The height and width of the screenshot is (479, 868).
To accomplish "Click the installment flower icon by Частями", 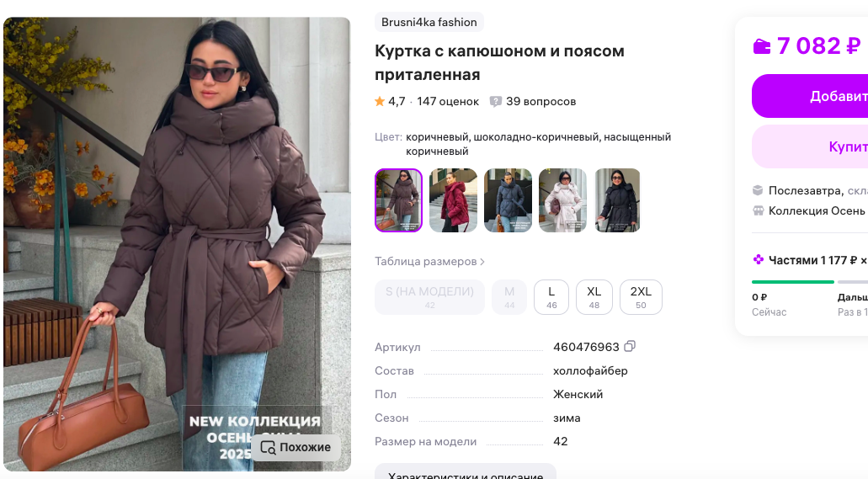I will point(759,260).
